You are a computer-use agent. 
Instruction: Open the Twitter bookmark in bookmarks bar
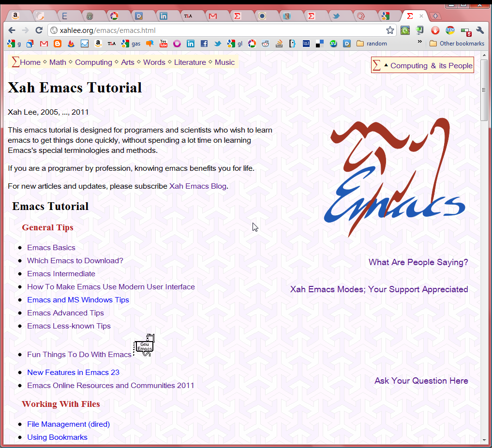pyautogui.click(x=217, y=44)
